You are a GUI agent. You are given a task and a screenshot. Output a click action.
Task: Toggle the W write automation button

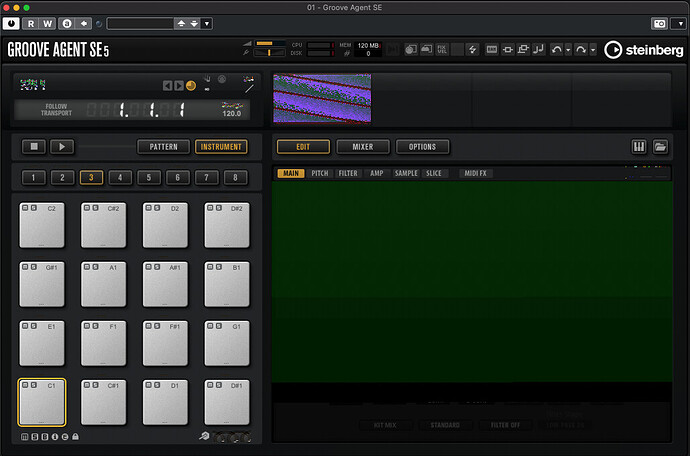(48, 23)
